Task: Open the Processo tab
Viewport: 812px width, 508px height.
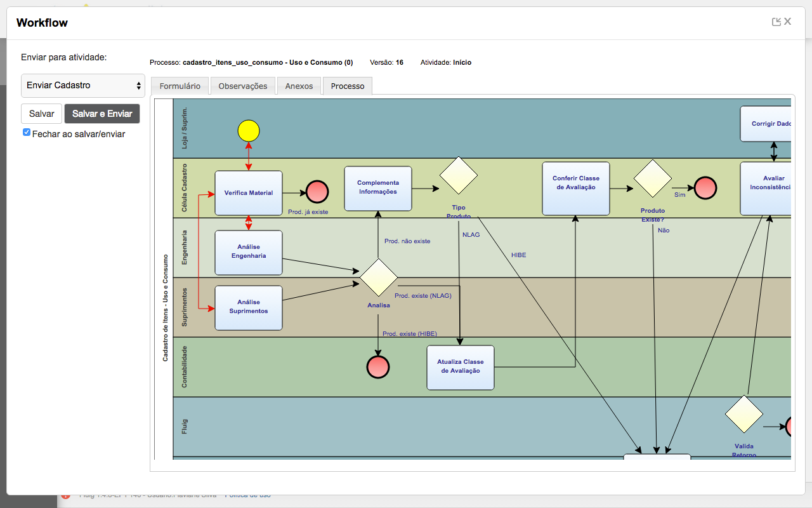Action: pos(348,86)
